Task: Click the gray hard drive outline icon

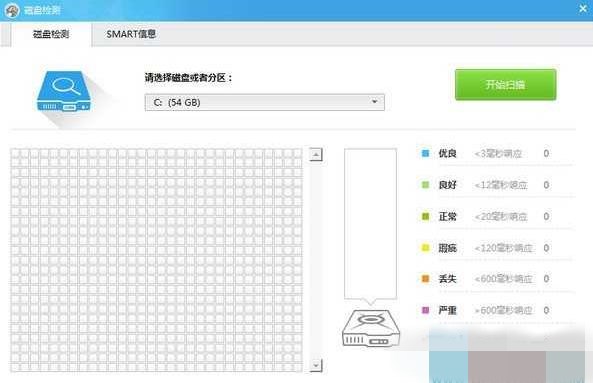Action: pyautogui.click(x=371, y=328)
